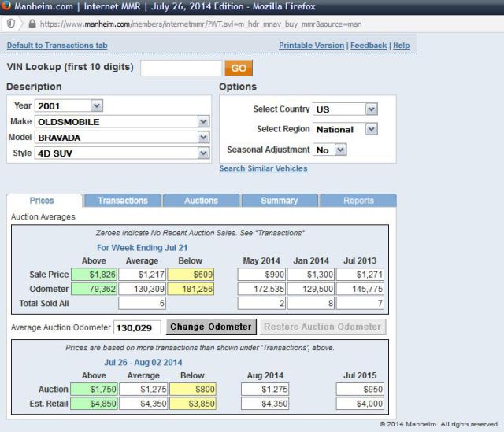Screen dimensions: 504x432
Task: Click the site identity info icon
Action: (9, 24)
